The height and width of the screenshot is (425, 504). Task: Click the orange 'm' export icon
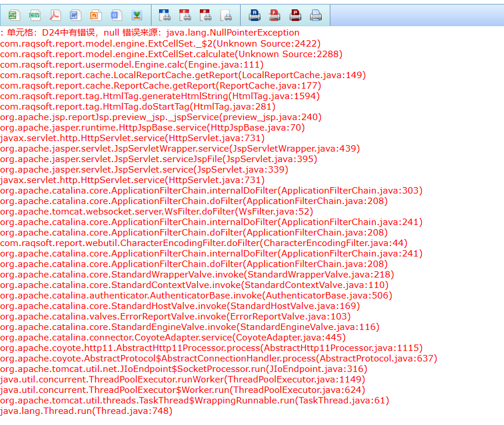click(x=96, y=15)
